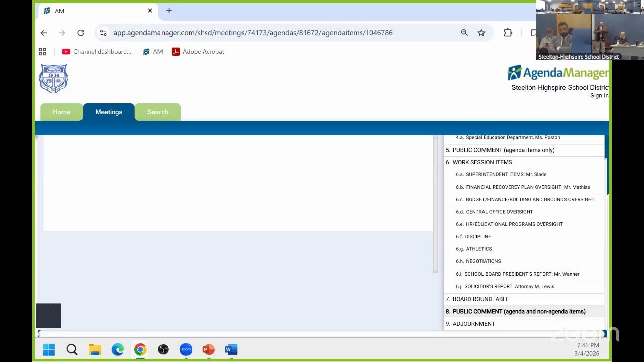This screenshot has width=644, height=362.
Task: Switch to the Meetings tab
Action: coord(109,112)
